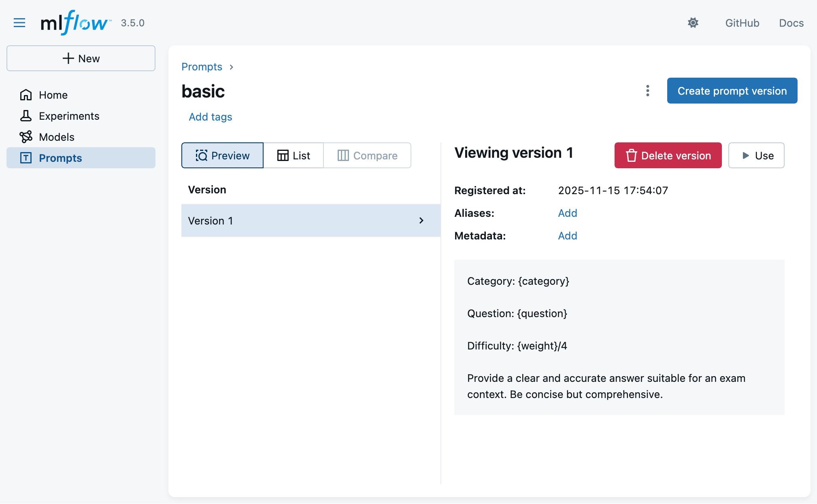Click the Delete version button
817x504 pixels.
pyautogui.click(x=668, y=155)
